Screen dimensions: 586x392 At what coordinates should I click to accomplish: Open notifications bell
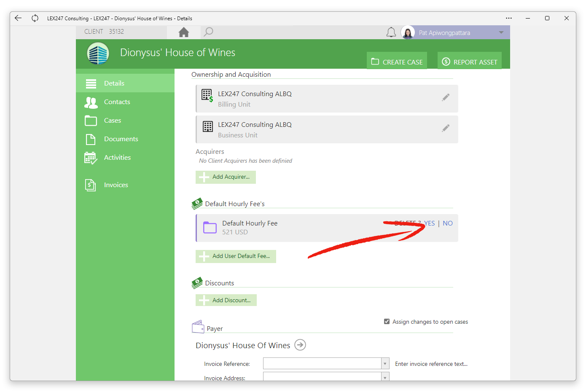391,32
